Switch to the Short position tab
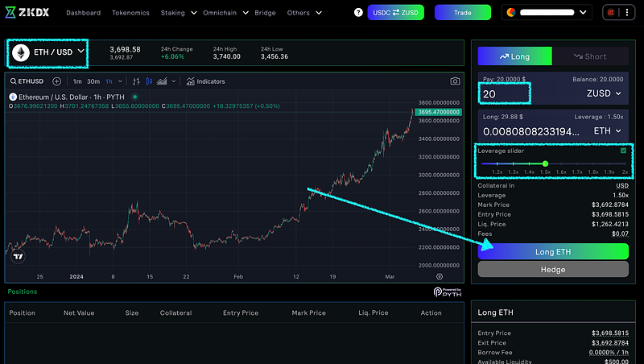Image resolution: width=644 pixels, height=364 pixels. coord(591,56)
